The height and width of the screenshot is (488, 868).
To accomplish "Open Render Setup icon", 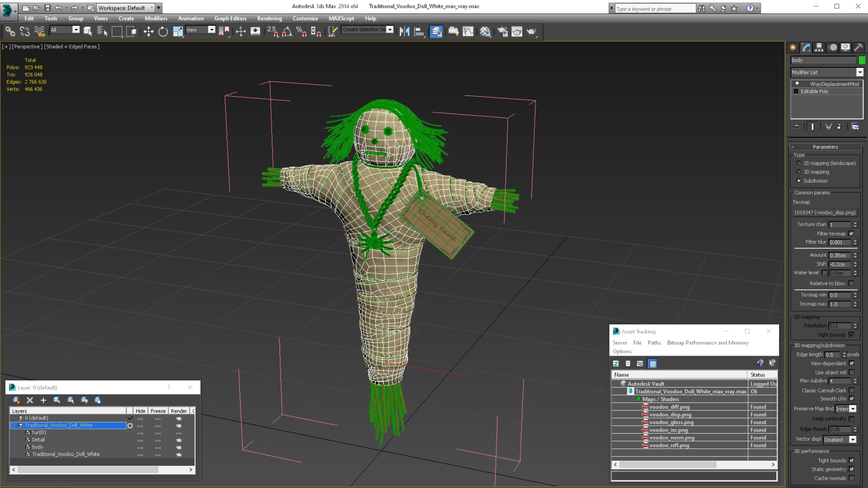I will pyautogui.click(x=502, y=31).
